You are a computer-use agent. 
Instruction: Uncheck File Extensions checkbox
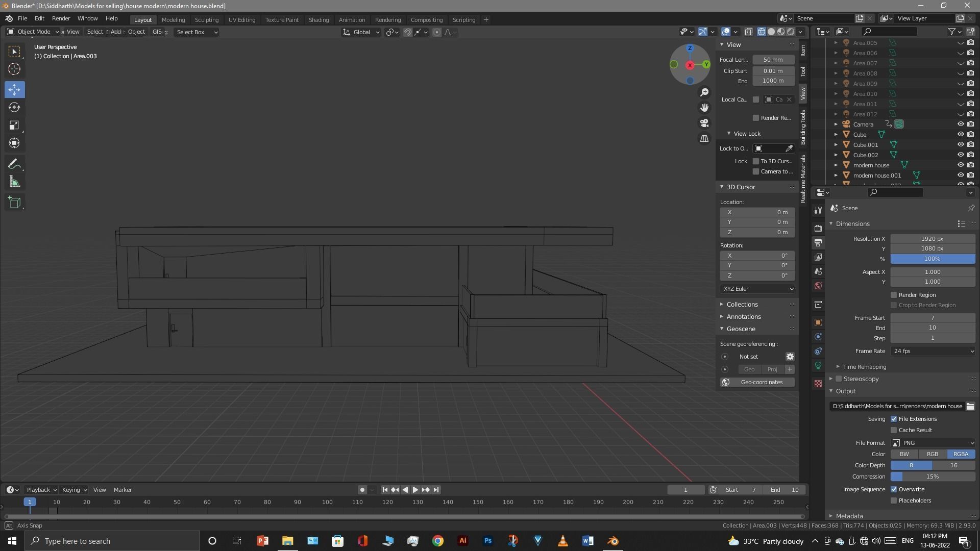tap(894, 419)
